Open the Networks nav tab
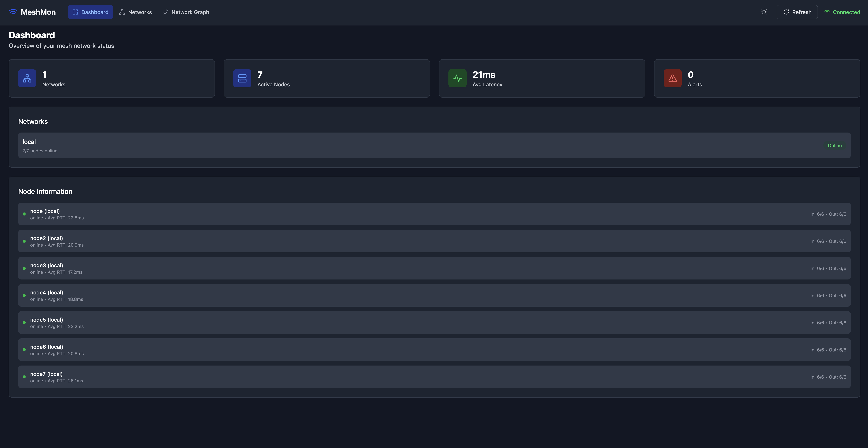868x448 pixels. [135, 12]
